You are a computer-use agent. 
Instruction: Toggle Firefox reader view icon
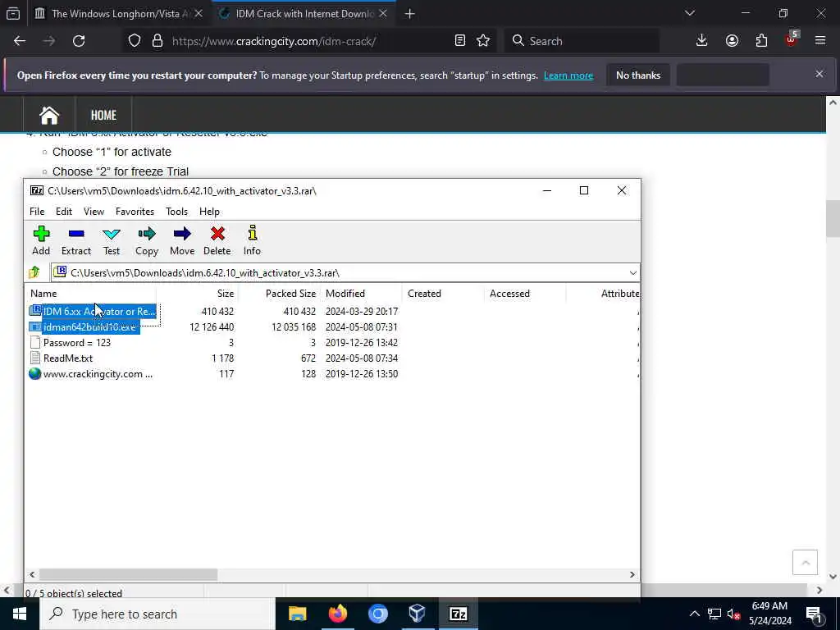click(459, 41)
